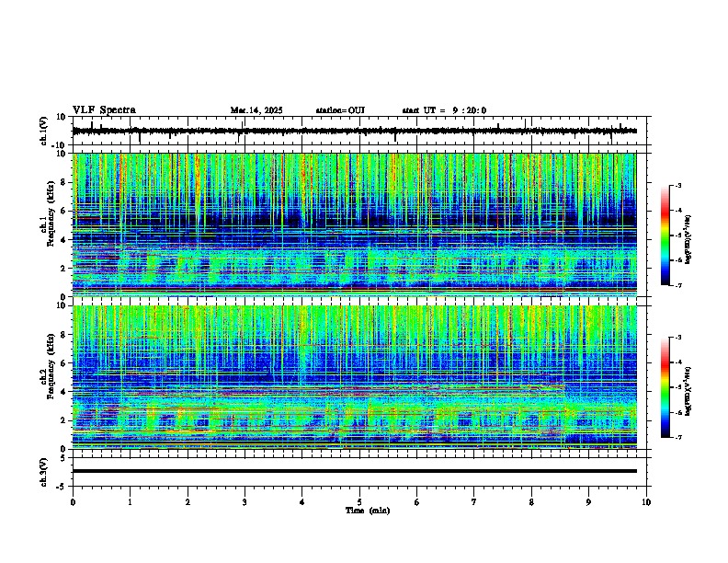Click the time axis tick label '1'
728x563 pixels.
click(130, 502)
